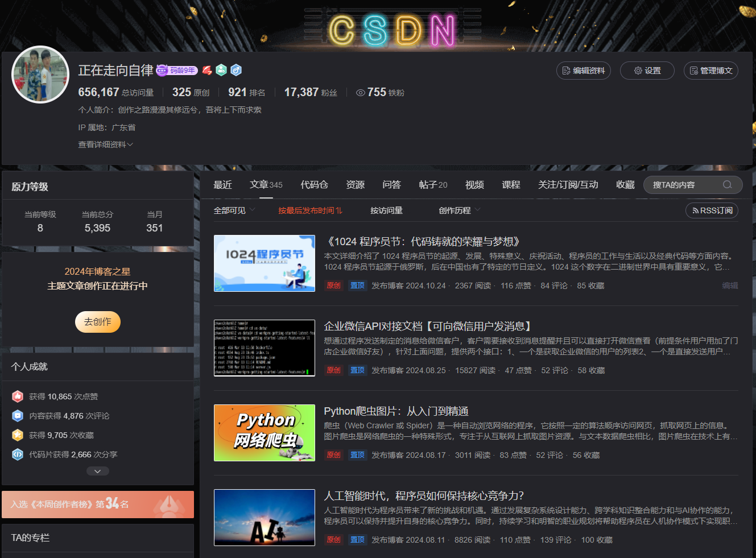Image resolution: width=756 pixels, height=558 pixels.
Task: Click the 本周创作者榜 第34名 banner
Action: 98,505
